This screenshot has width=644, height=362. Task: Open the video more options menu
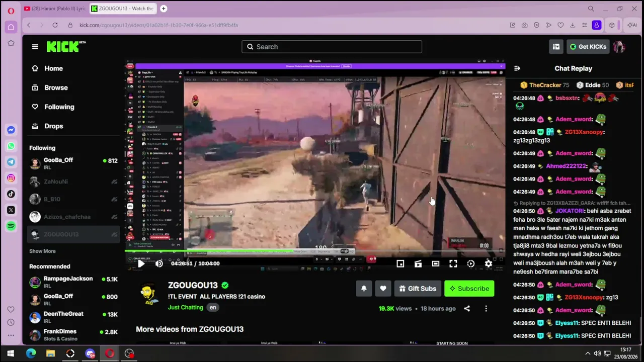(486, 309)
